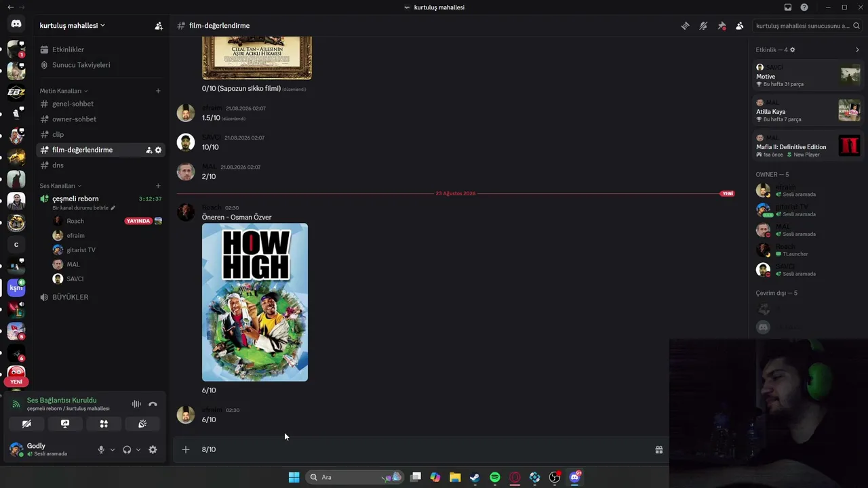This screenshot has height=488, width=868.
Task: Open the soundboard button
Action: [x=142, y=424]
